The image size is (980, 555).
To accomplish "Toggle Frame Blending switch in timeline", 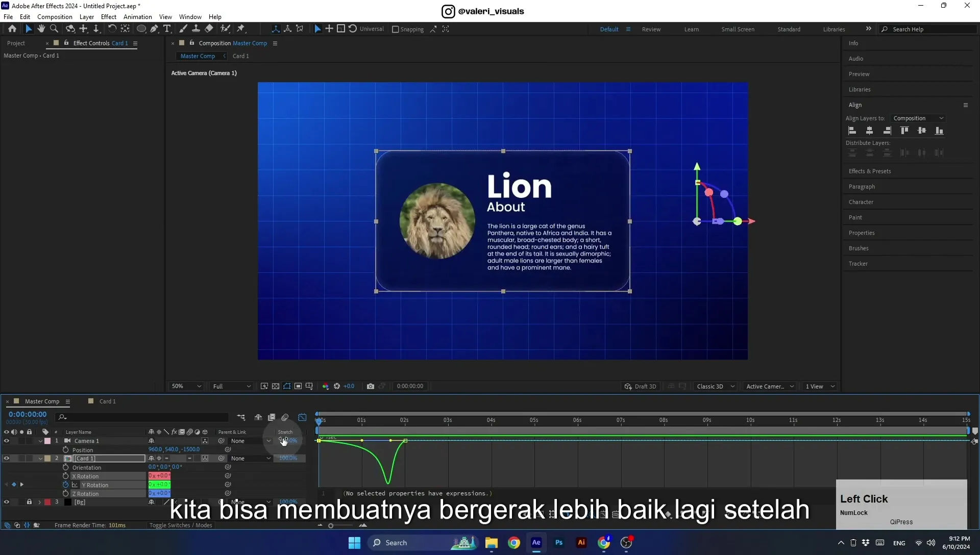I will [x=272, y=417].
